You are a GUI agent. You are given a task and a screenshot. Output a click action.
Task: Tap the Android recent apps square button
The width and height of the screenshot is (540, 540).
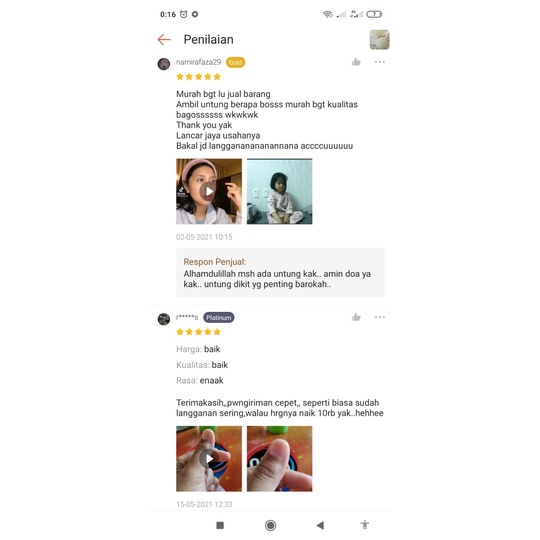220,525
